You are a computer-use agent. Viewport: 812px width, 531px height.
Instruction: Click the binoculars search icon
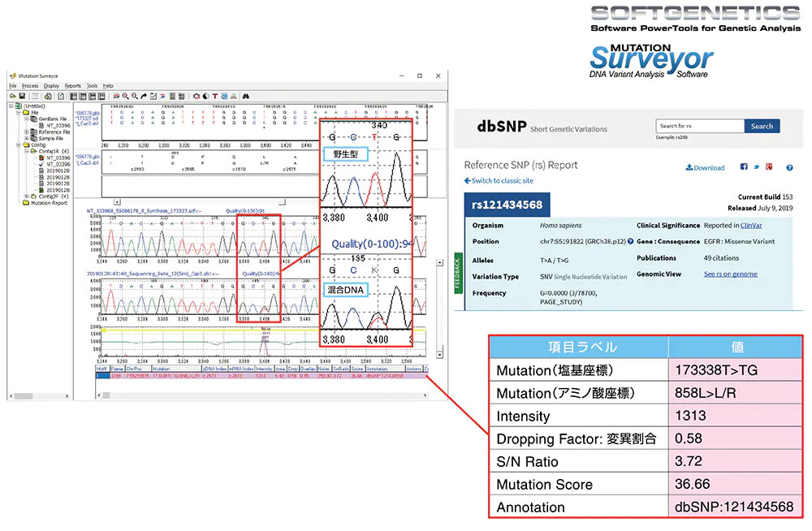(246, 97)
